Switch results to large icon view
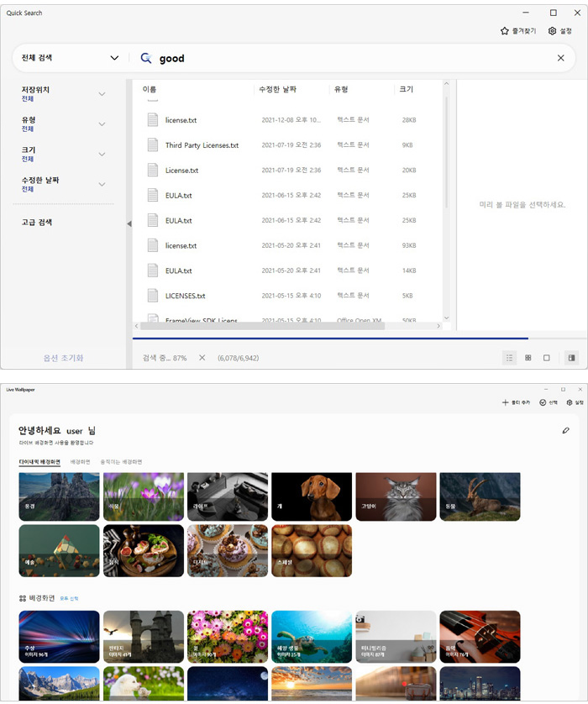 (x=546, y=358)
